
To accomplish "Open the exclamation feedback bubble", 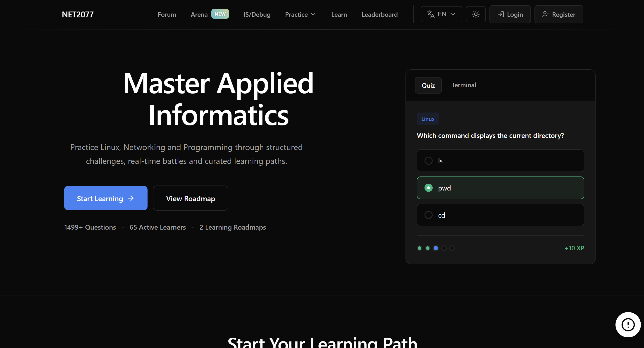I will coord(628,324).
